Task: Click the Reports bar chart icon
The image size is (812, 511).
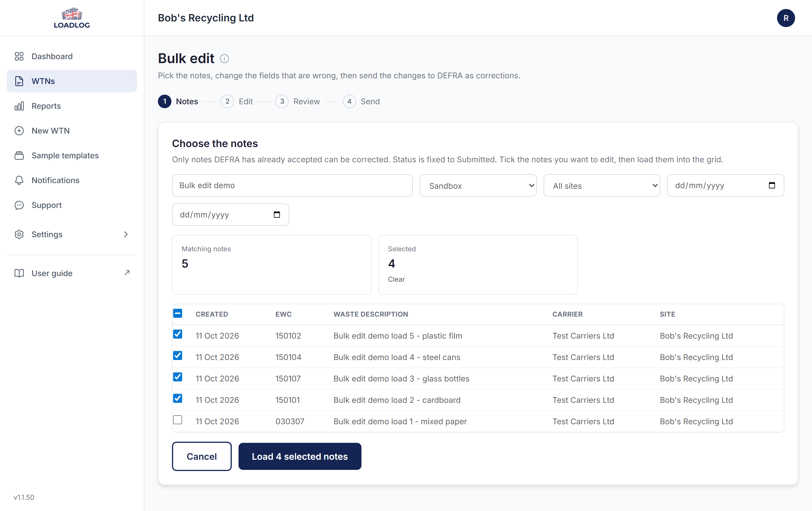Action: 19,106
